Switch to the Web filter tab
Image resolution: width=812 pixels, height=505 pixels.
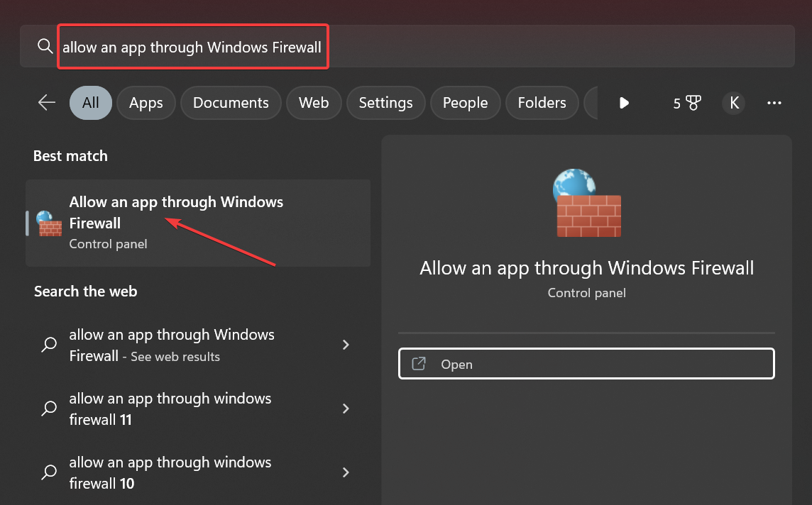pos(314,102)
